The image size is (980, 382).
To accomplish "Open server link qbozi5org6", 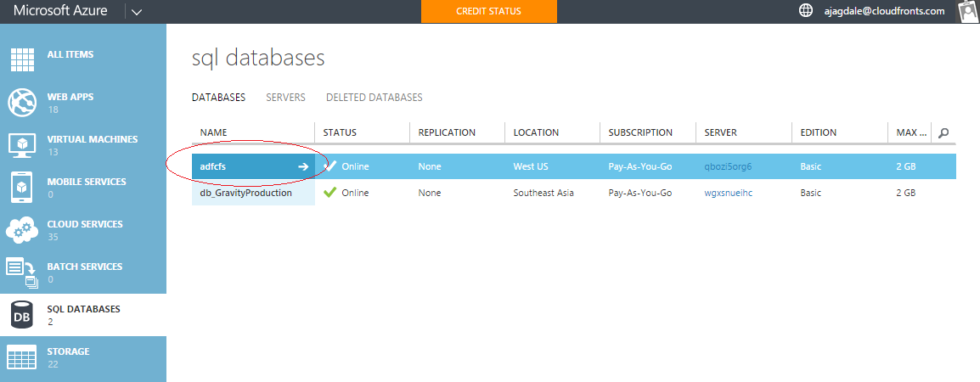I will click(x=728, y=166).
